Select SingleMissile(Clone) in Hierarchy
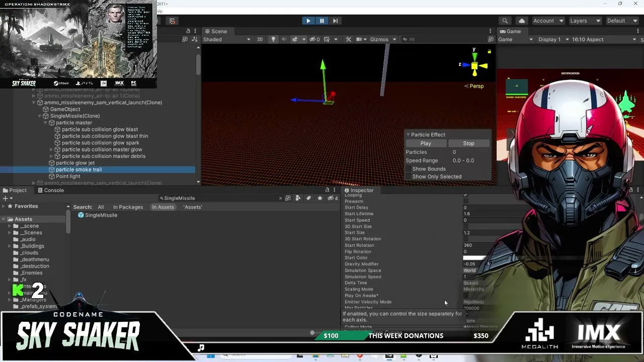 click(74, 116)
